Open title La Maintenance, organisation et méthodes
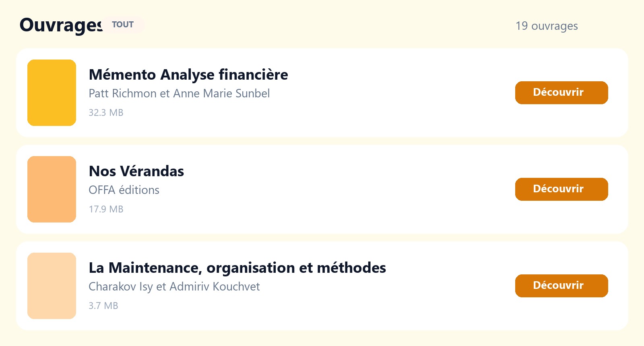 (x=237, y=268)
